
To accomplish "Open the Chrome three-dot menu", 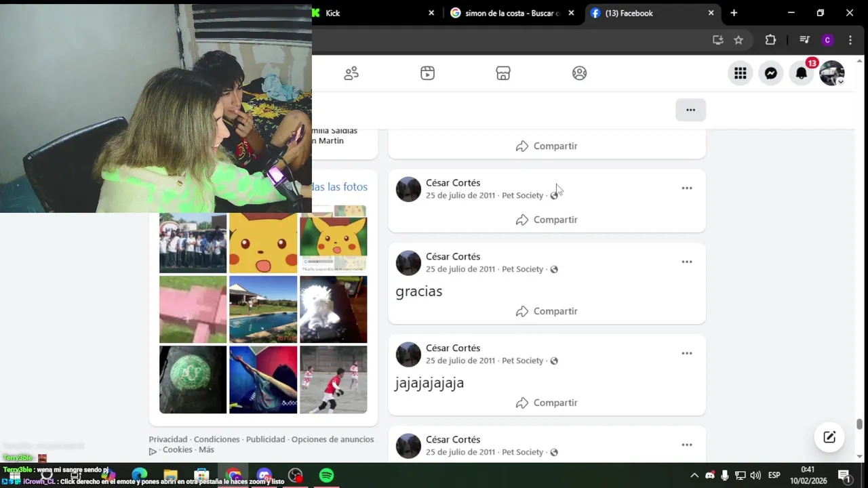I will click(850, 40).
